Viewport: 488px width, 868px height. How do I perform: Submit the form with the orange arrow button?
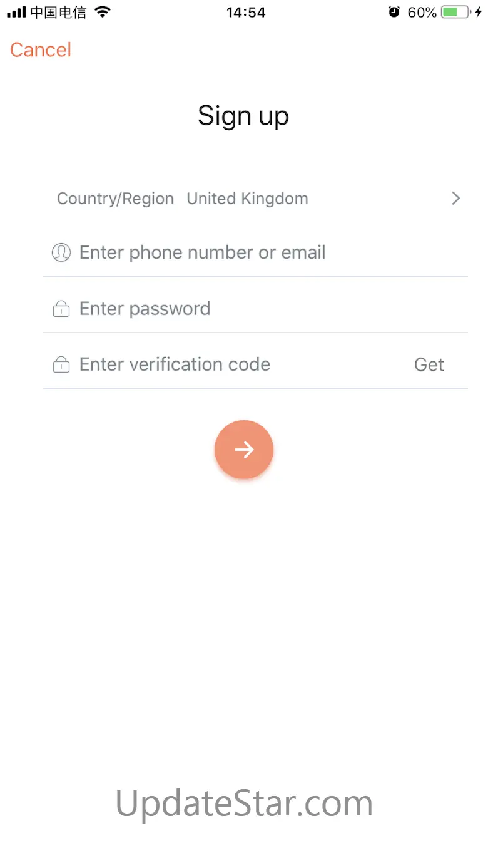tap(244, 450)
